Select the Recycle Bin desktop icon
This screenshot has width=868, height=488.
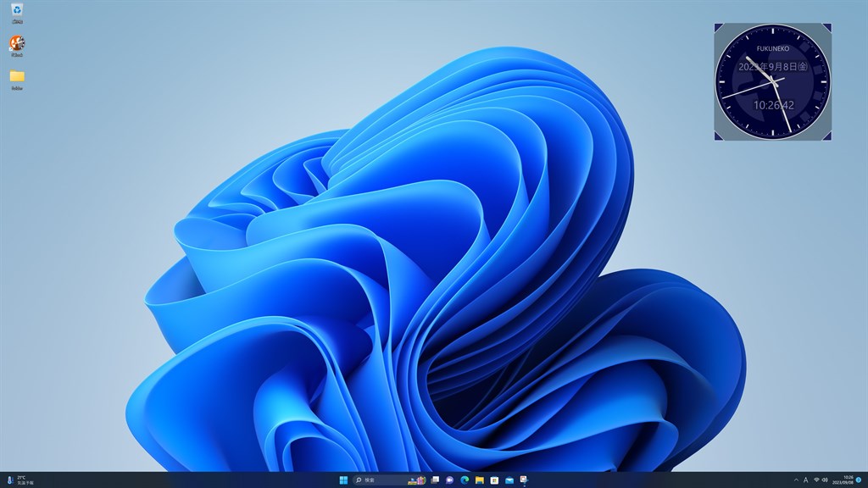17,14
